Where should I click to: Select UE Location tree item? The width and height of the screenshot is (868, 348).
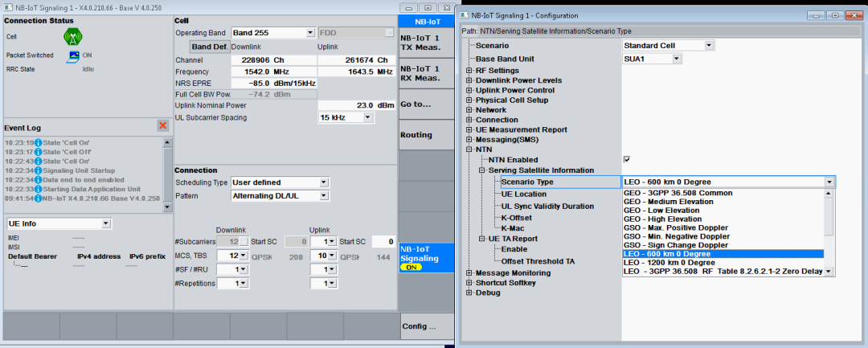pyautogui.click(x=523, y=194)
